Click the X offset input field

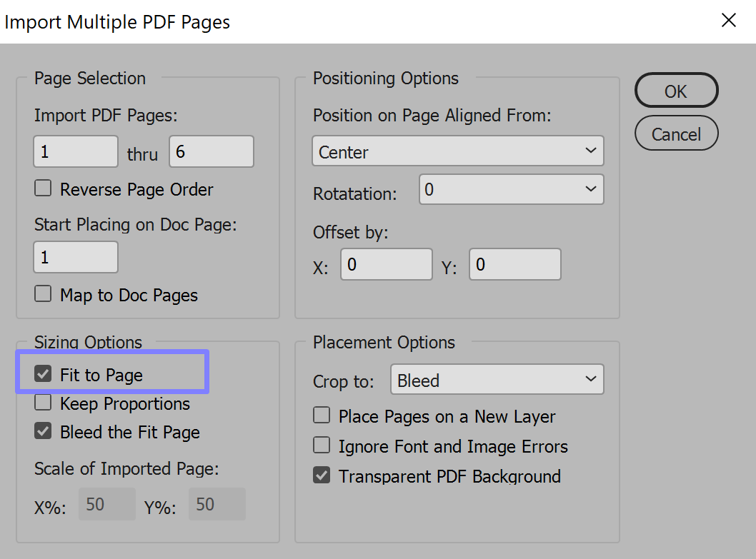tap(386, 265)
